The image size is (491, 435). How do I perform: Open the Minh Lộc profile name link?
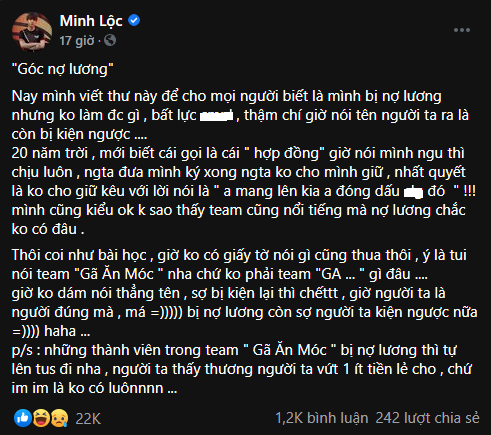pos(91,21)
